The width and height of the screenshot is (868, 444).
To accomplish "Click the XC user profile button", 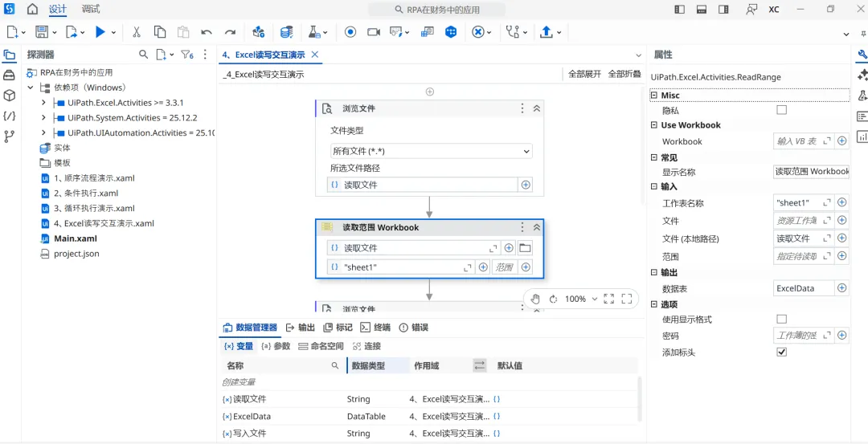I will click(x=774, y=10).
